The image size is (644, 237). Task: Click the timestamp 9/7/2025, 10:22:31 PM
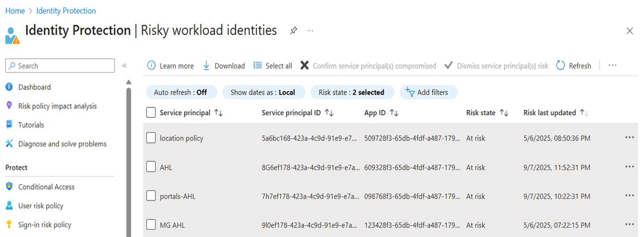point(557,196)
